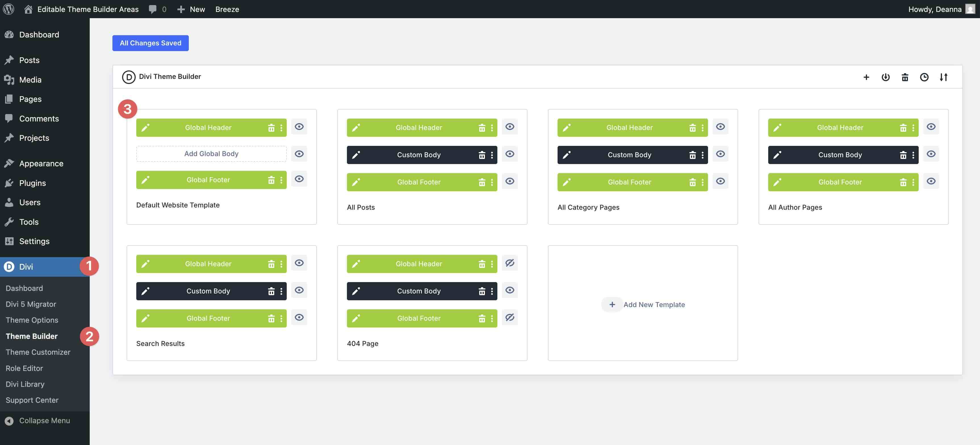This screenshot has height=445, width=980.
Task: Show the hidden Global Header on 404 Page
Action: (x=510, y=263)
